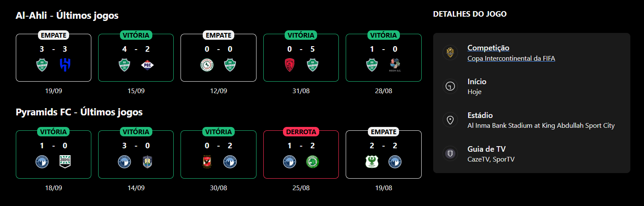The image size is (644, 206).
Task: Click the clock icon next to Início
Action: pyautogui.click(x=450, y=86)
